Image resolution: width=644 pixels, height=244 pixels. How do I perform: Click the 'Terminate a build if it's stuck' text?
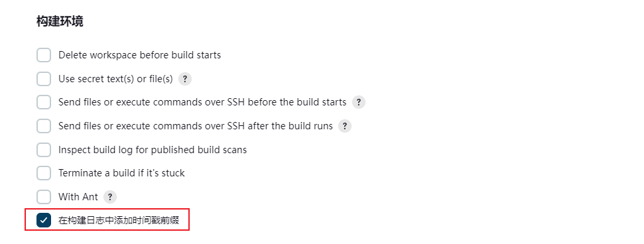121,173
